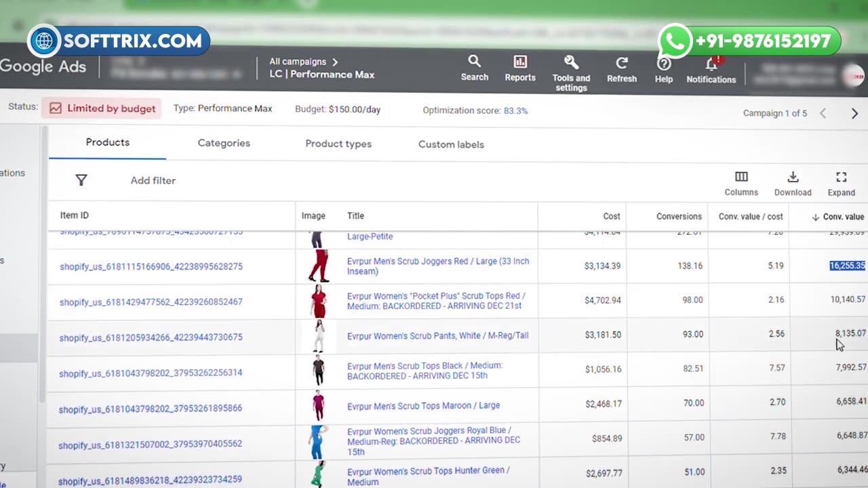Open the Search tool in Google Ads
This screenshot has width=868, height=488.
coord(474,68)
